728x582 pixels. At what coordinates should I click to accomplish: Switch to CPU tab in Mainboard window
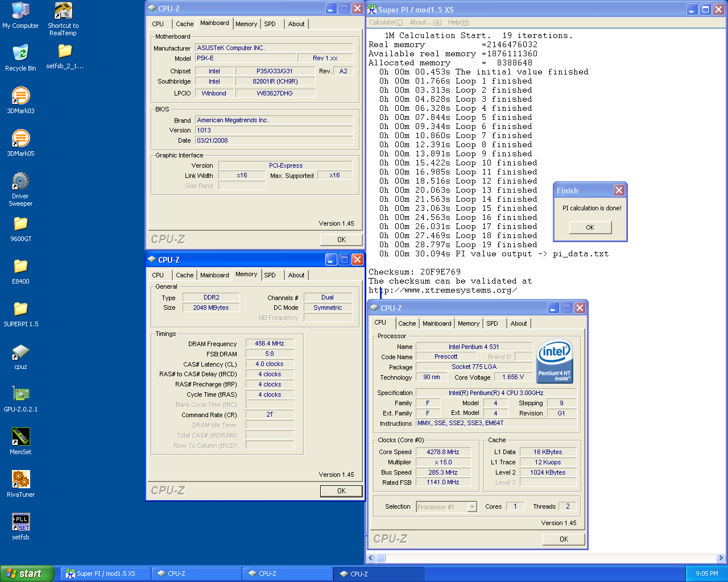(x=158, y=24)
